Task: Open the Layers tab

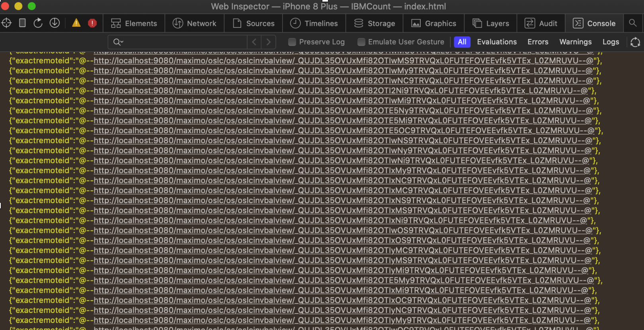Action: pyautogui.click(x=491, y=23)
